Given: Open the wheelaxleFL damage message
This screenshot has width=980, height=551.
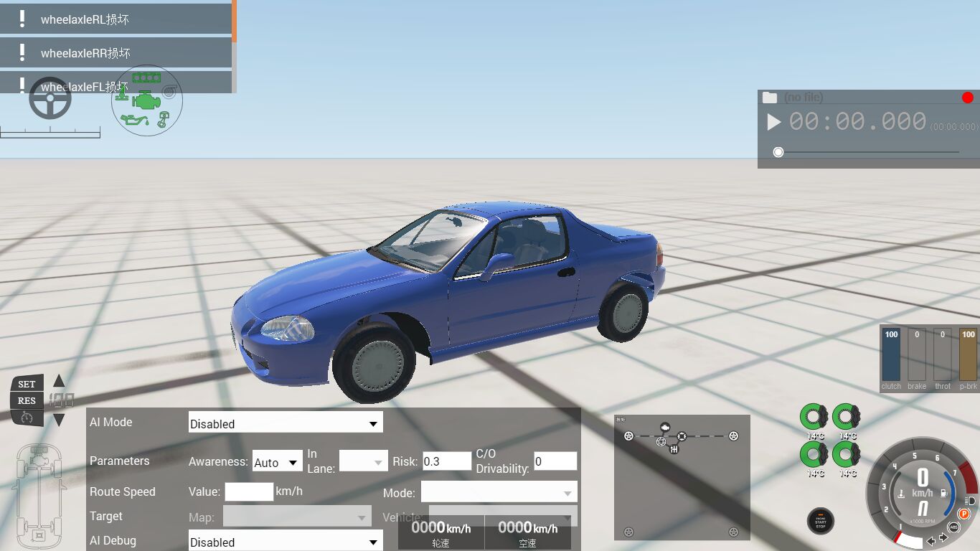Looking at the screenshot, I should [116, 82].
